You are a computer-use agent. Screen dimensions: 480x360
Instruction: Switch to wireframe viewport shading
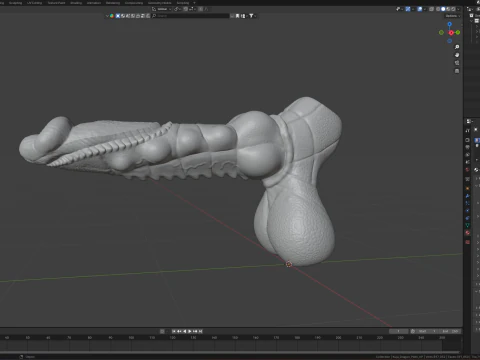point(438,9)
